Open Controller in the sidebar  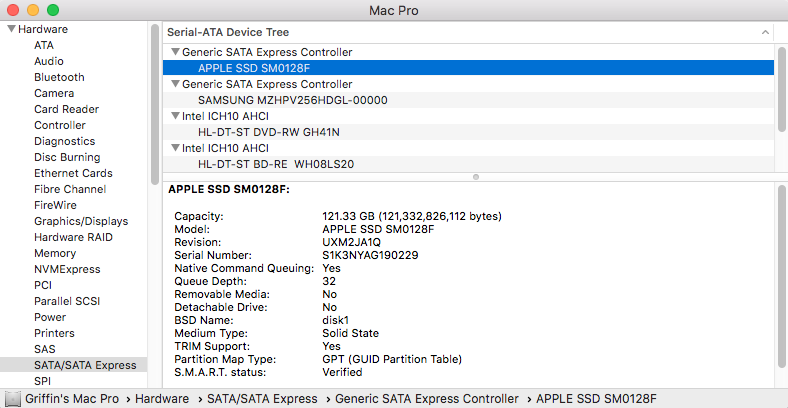point(60,125)
